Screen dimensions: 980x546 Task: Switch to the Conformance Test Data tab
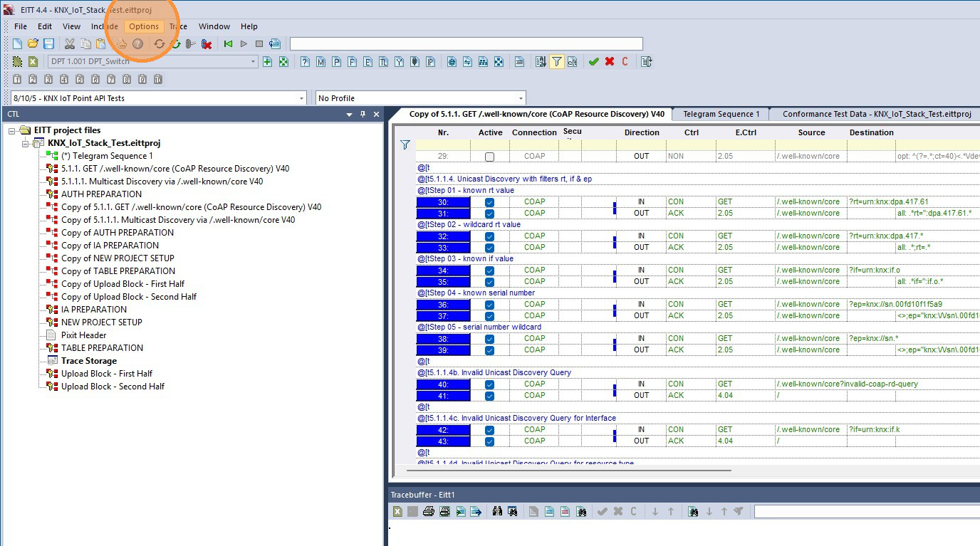(x=877, y=114)
